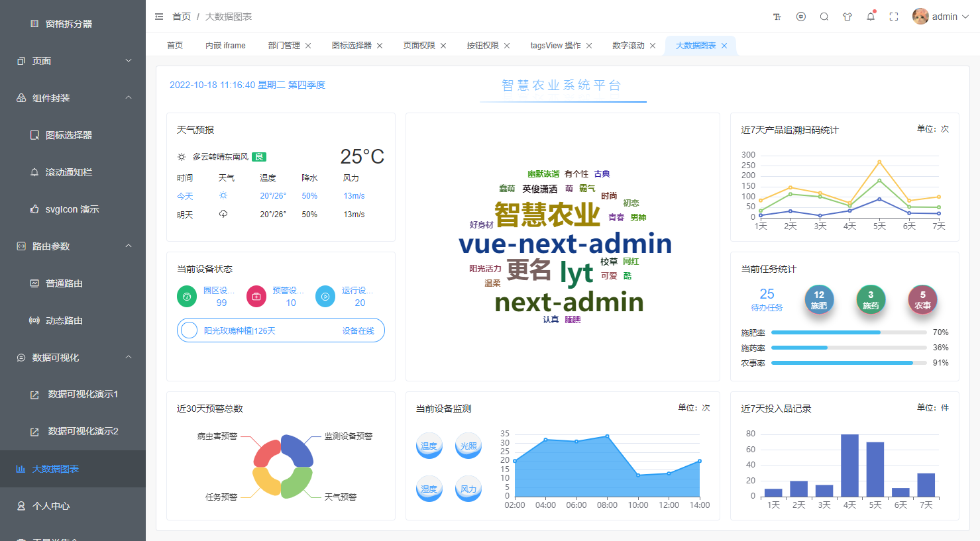980x541 pixels.
Task: Click the blue 运行设备 status icon
Action: click(325, 297)
